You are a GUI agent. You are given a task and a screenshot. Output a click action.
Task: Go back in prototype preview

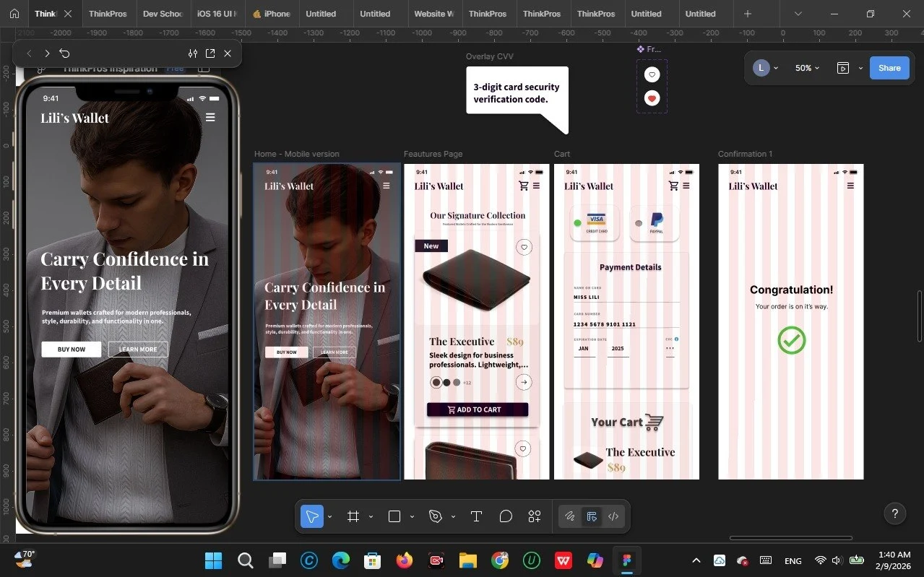pos(29,53)
